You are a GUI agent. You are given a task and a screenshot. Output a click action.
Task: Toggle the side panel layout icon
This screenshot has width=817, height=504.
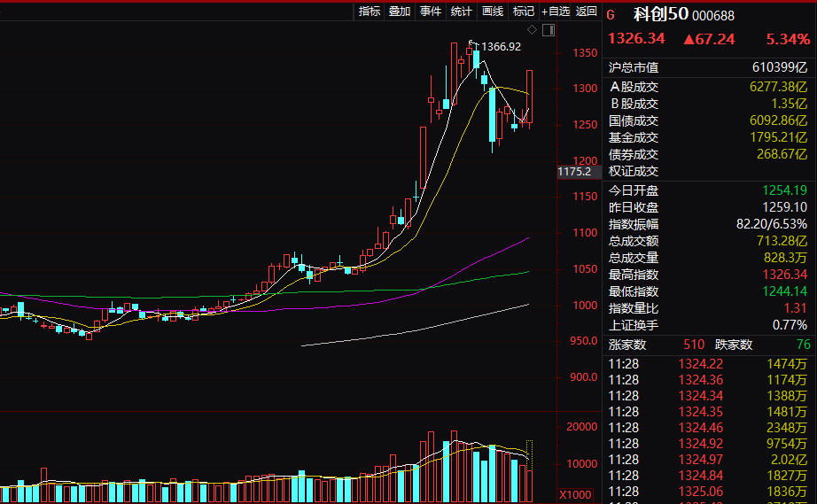[x=548, y=30]
